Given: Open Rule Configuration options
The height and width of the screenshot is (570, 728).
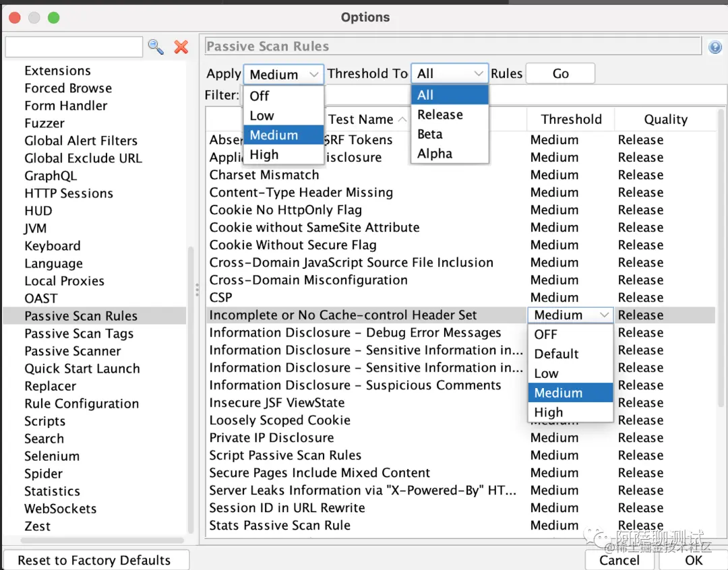Looking at the screenshot, I should [x=82, y=404].
